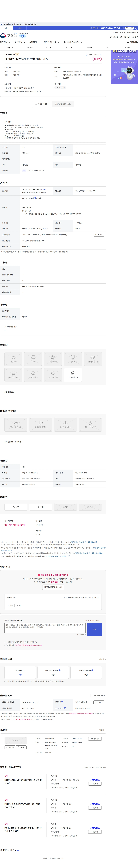
Task: Click the 면접 application method card
Action: [x=41, y=507]
